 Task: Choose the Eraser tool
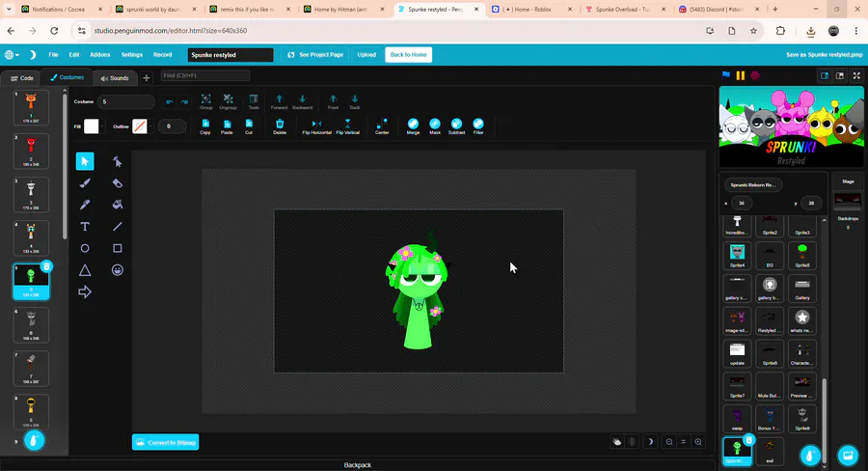[118, 182]
